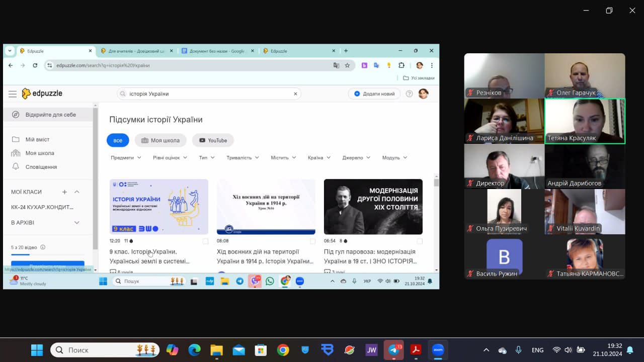Reload the browser page

35,65
